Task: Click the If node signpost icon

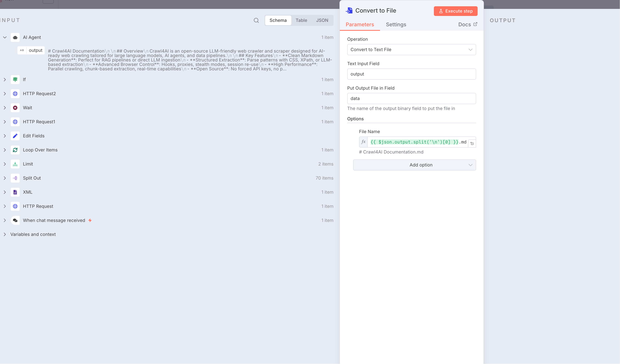Action: 15,79
